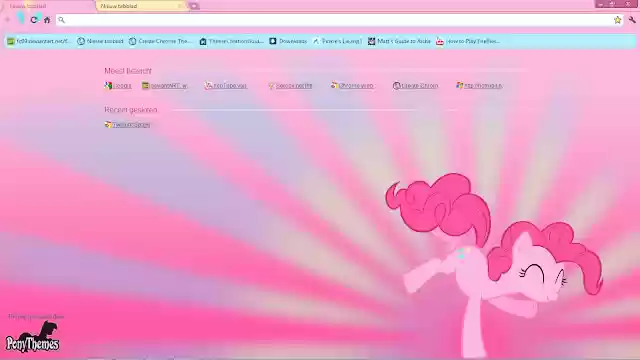The height and width of the screenshot is (360, 640).
Task: Minimize the browser window
Action: point(600,4)
